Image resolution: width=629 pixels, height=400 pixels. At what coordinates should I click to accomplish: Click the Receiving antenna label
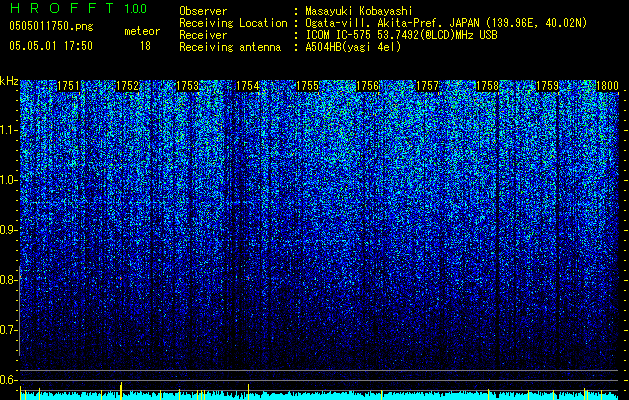click(x=230, y=47)
